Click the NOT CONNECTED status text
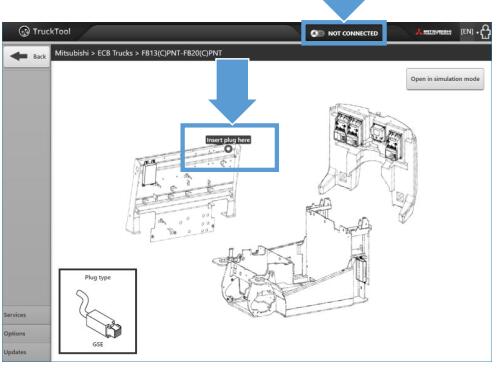This screenshot has height=372, width=502. click(x=353, y=33)
